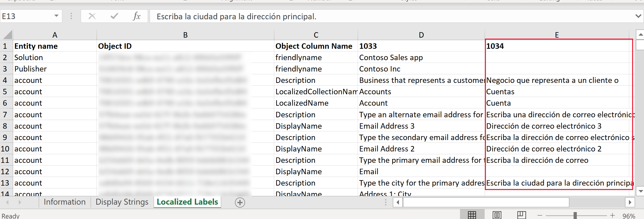Click vertical scrollbar up arrow
This screenshot has height=219, width=644.
click(x=640, y=35)
